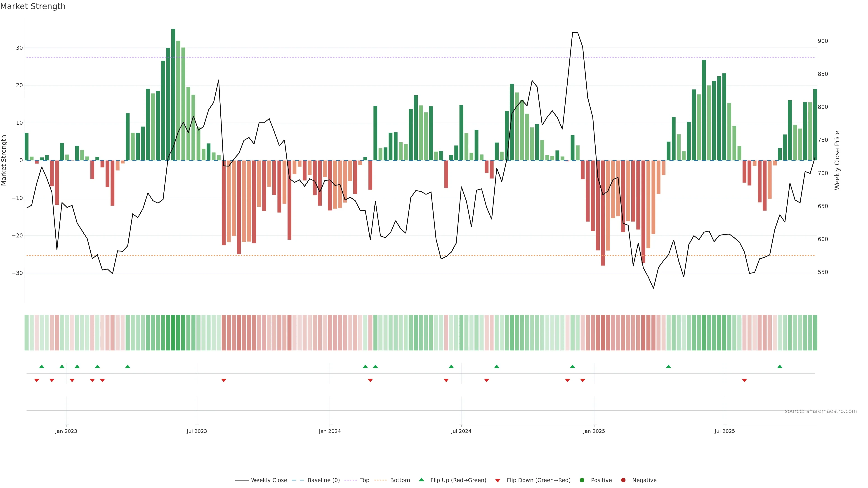Click the Jan 2024 axis label

coord(330,431)
